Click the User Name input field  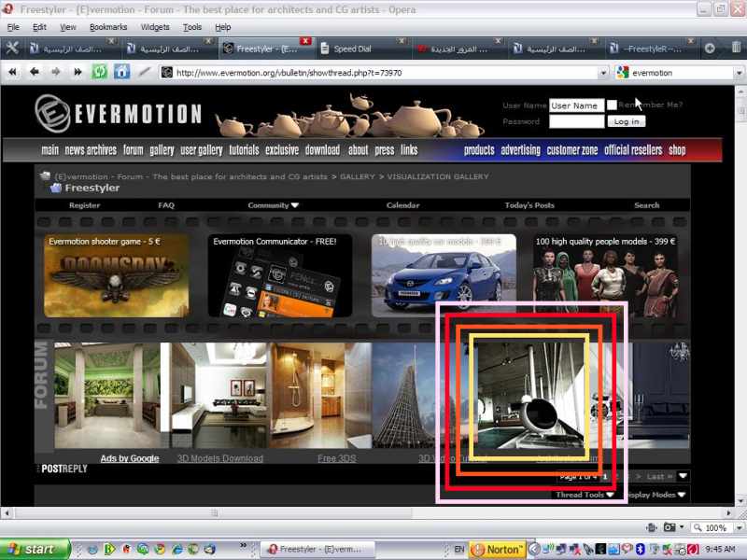pos(576,105)
